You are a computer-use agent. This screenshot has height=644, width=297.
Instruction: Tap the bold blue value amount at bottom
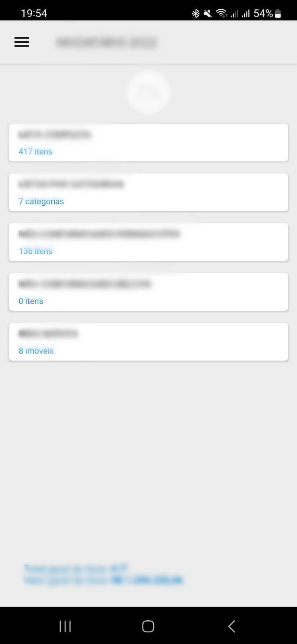pyautogui.click(x=146, y=580)
